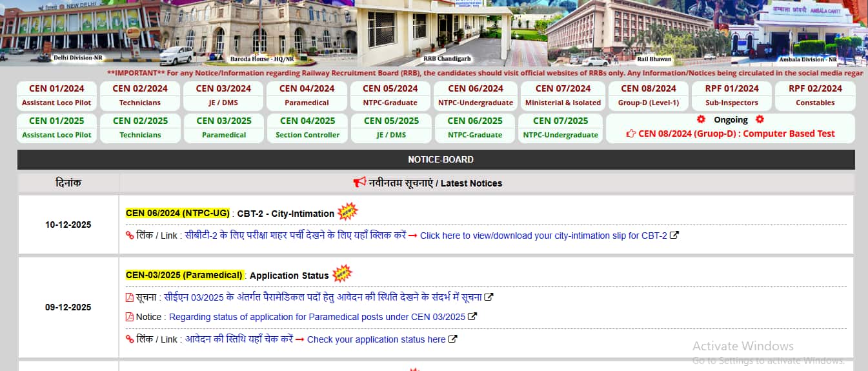Click the megaphone icon near Latest Notices

pyautogui.click(x=359, y=183)
